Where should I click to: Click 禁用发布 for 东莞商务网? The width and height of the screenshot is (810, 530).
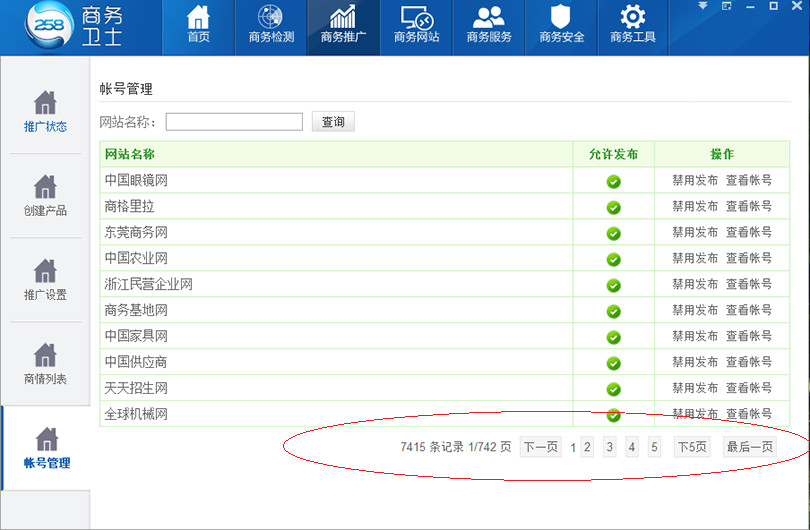[x=695, y=232]
